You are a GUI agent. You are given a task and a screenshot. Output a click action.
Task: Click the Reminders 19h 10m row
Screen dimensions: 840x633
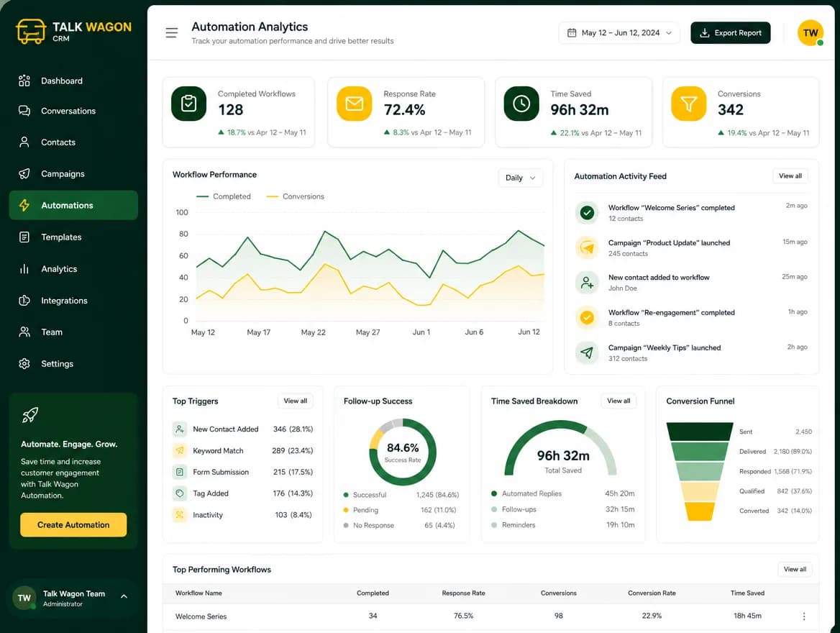coord(562,524)
